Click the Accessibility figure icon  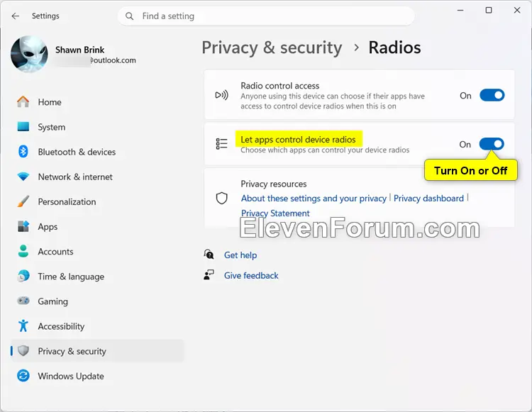[x=23, y=326]
